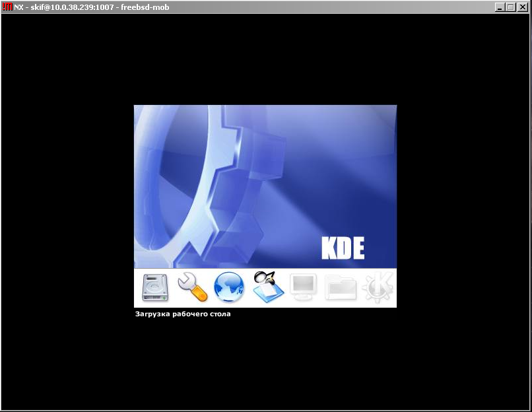This screenshot has width=532, height=412.
Task: Click the black area below loading text
Action: [264, 363]
